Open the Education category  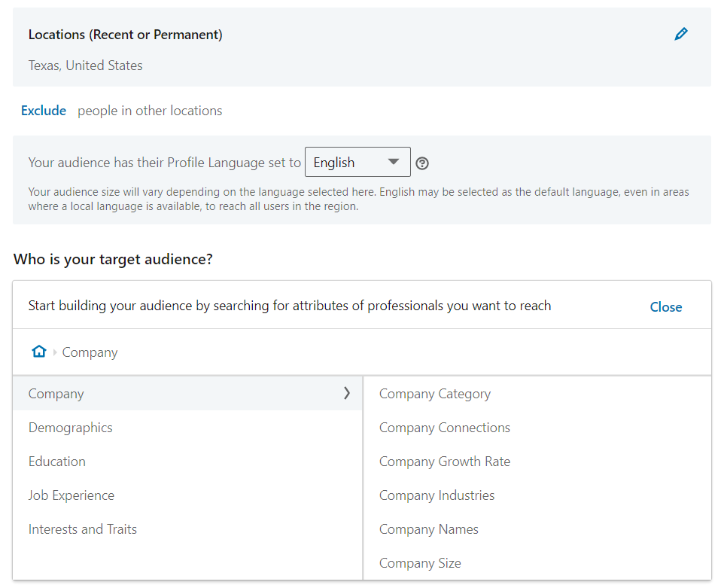(57, 462)
